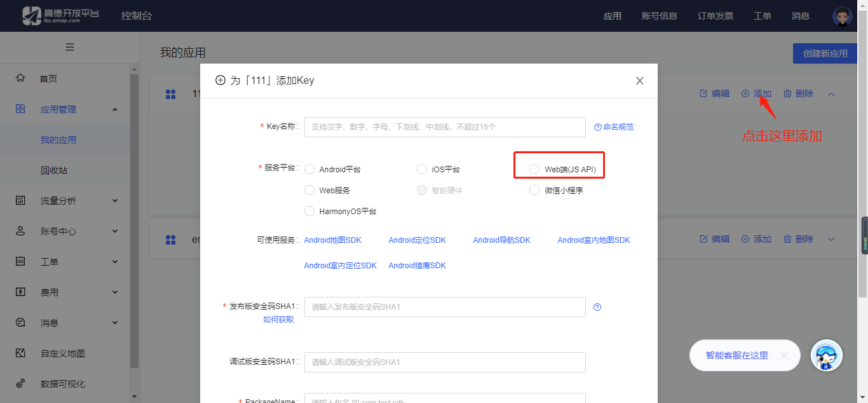The height and width of the screenshot is (403, 868).
Task: Select Android平台 radio button
Action: [309, 169]
